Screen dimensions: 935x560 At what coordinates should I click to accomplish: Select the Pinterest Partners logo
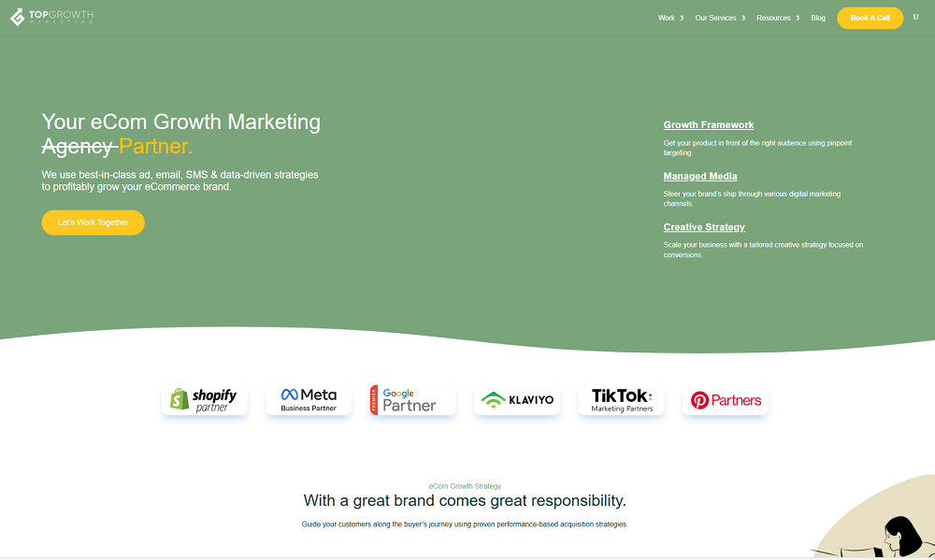(x=726, y=400)
